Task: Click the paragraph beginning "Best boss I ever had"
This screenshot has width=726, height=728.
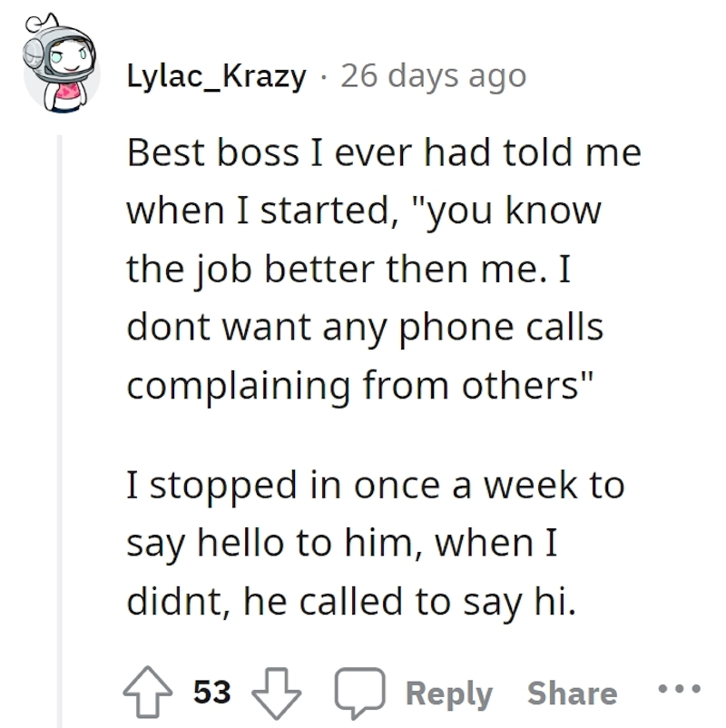Action: tap(384, 269)
